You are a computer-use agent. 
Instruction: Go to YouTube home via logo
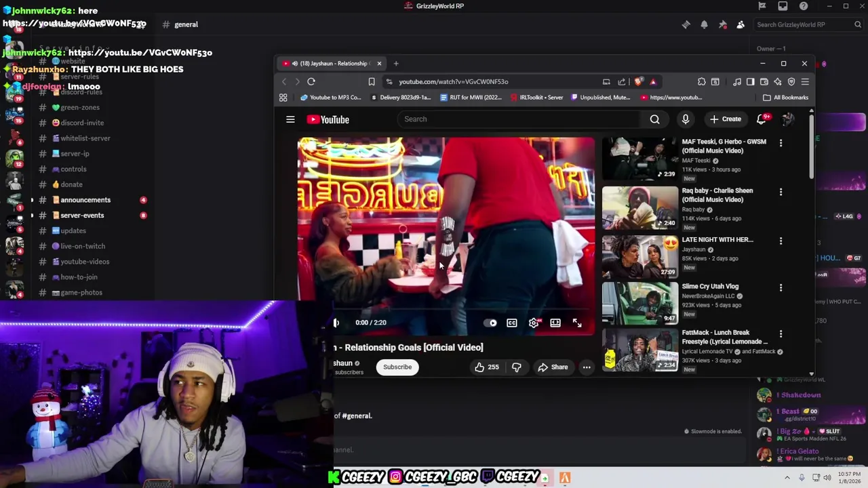click(x=328, y=119)
